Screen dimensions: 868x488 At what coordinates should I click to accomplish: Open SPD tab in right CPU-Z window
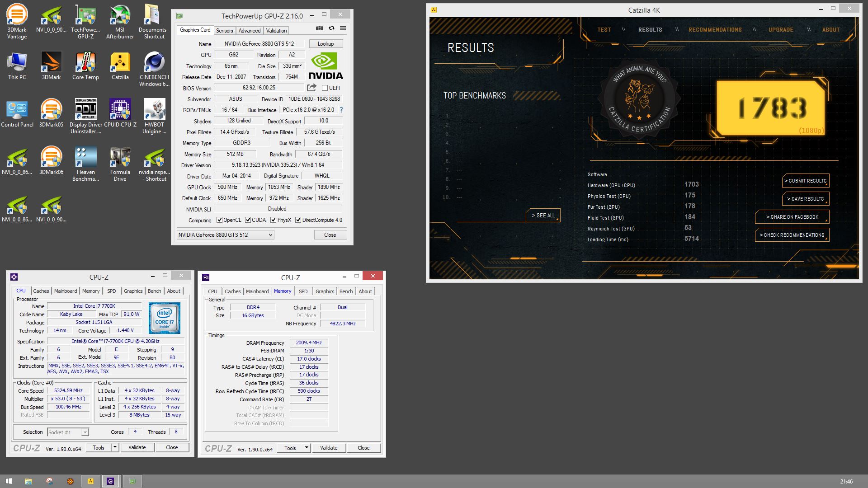(x=303, y=291)
